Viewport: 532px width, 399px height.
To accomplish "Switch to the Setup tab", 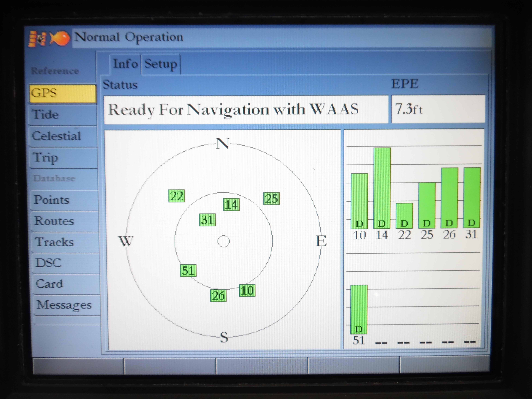I will [161, 64].
